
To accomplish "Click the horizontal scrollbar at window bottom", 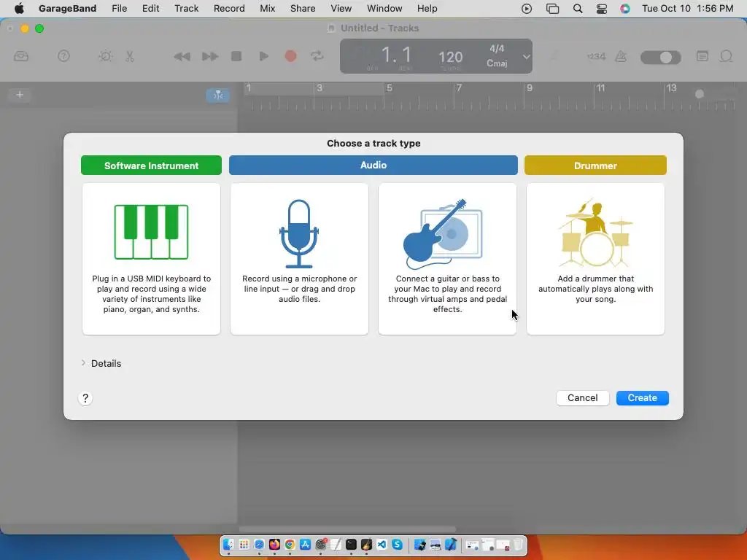I will pyautogui.click(x=347, y=529).
